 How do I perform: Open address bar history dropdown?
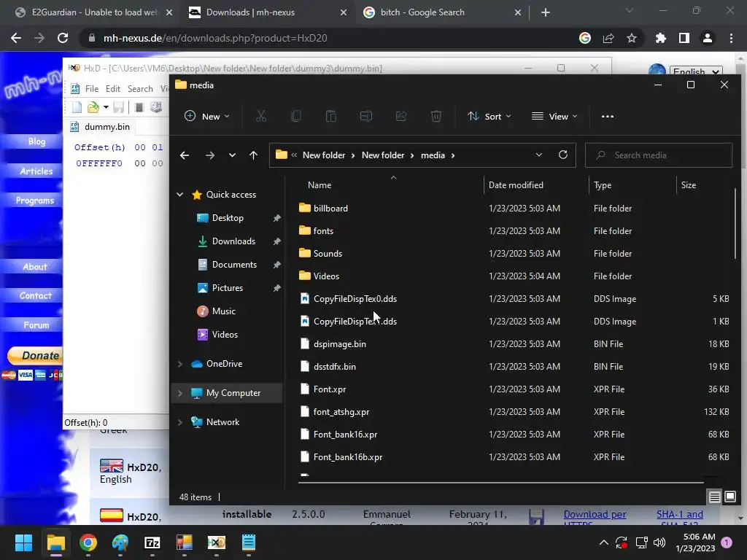click(539, 155)
